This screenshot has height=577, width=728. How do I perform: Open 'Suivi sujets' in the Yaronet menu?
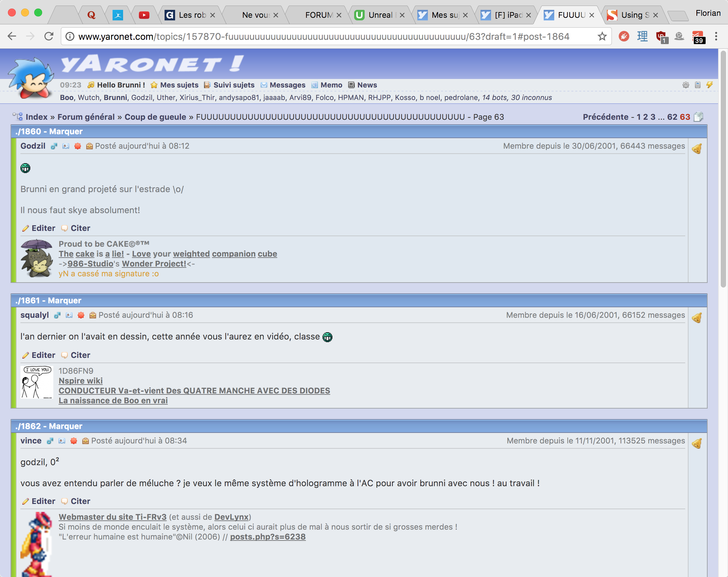[234, 85]
